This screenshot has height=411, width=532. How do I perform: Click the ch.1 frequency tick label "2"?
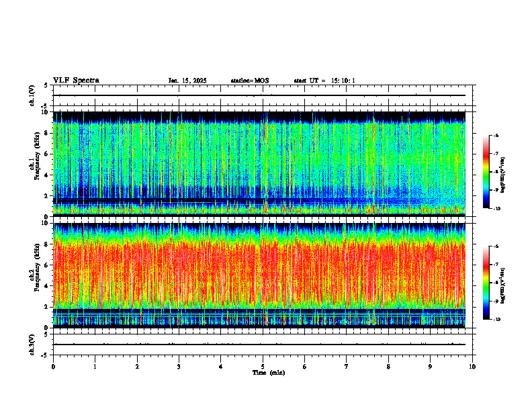[47, 196]
